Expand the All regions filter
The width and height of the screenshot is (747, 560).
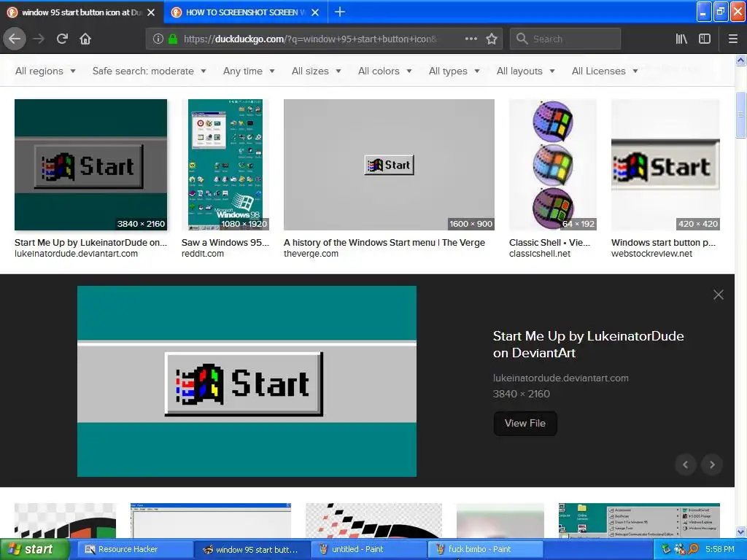(45, 71)
